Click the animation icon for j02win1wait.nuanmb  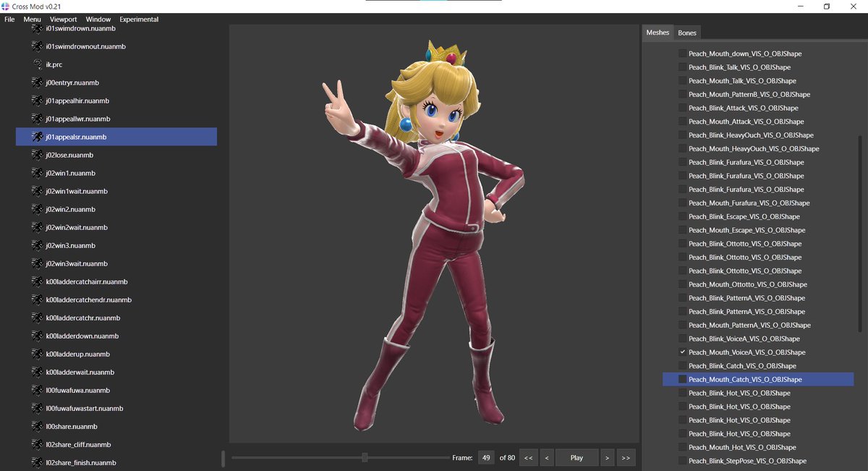tap(37, 191)
